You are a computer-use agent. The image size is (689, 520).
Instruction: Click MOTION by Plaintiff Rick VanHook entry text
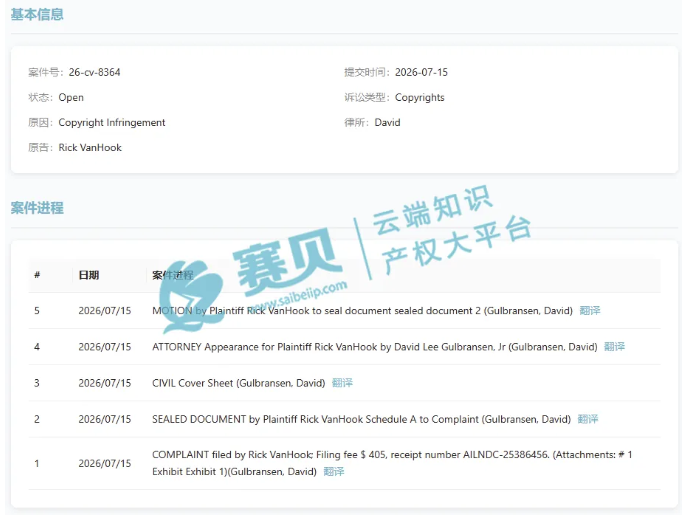[x=363, y=311]
